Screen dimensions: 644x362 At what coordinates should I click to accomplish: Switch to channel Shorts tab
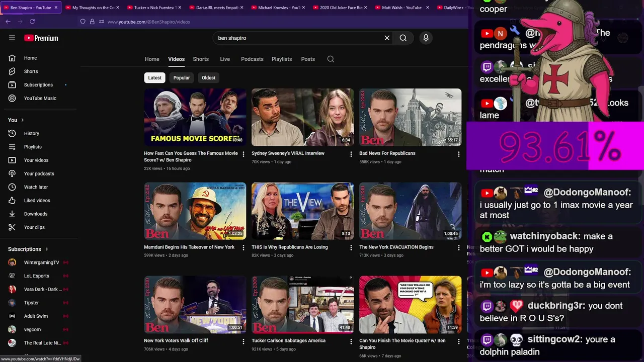[x=201, y=59]
